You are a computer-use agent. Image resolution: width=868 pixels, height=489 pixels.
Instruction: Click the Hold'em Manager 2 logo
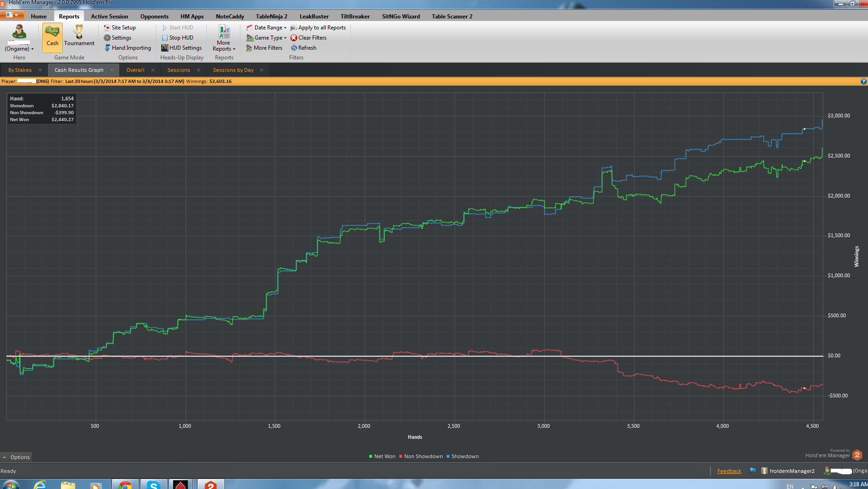(x=857, y=455)
